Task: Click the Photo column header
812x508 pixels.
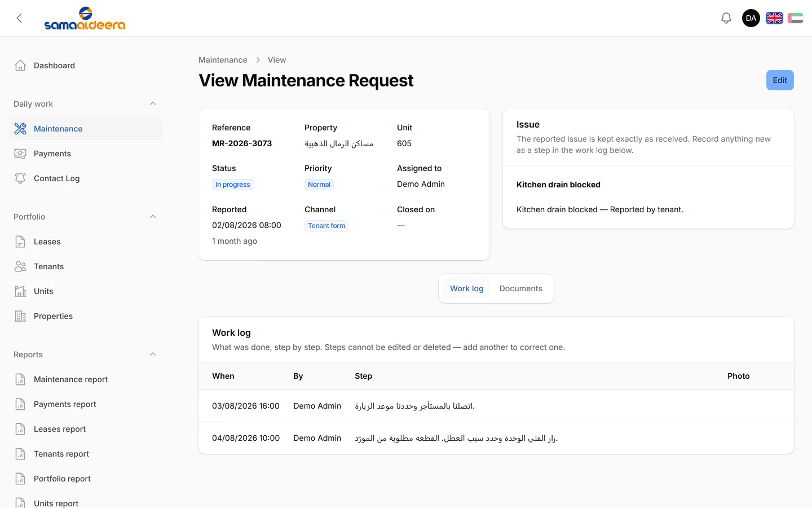Action: tap(739, 376)
